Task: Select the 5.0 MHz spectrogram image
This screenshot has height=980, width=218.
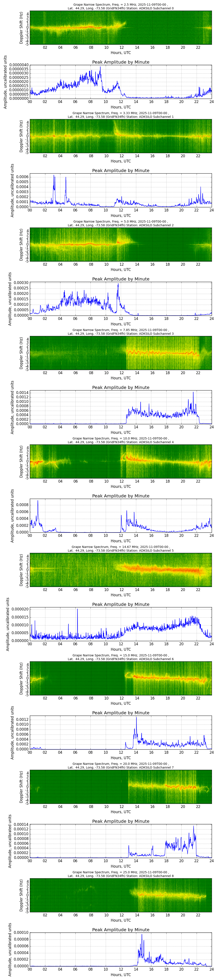Action: tap(120, 245)
